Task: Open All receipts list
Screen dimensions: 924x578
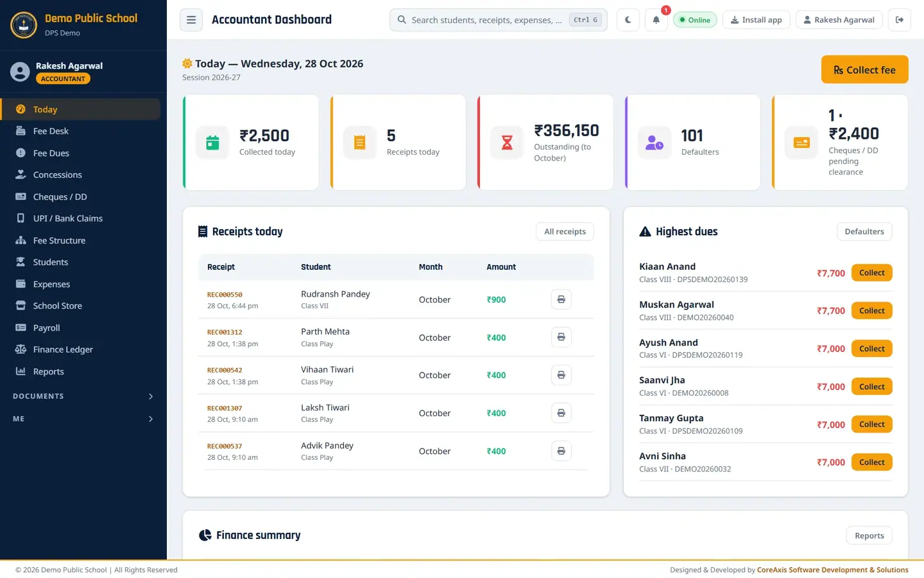Action: point(565,231)
